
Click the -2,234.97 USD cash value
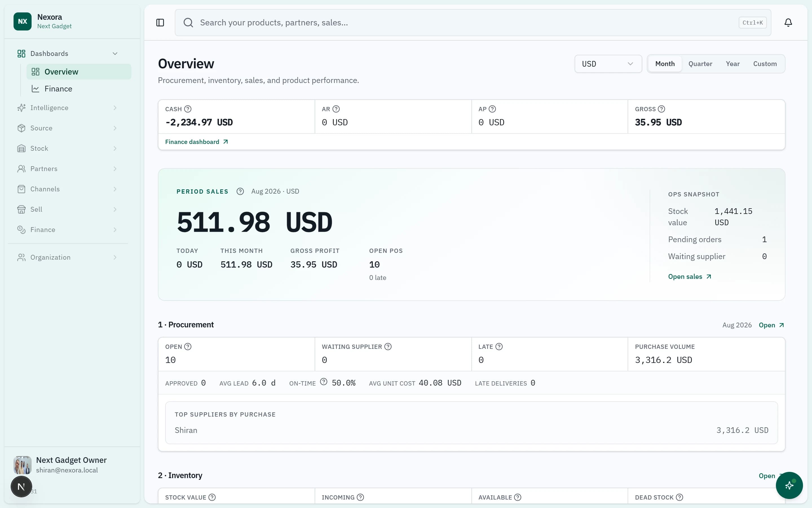[199, 122]
